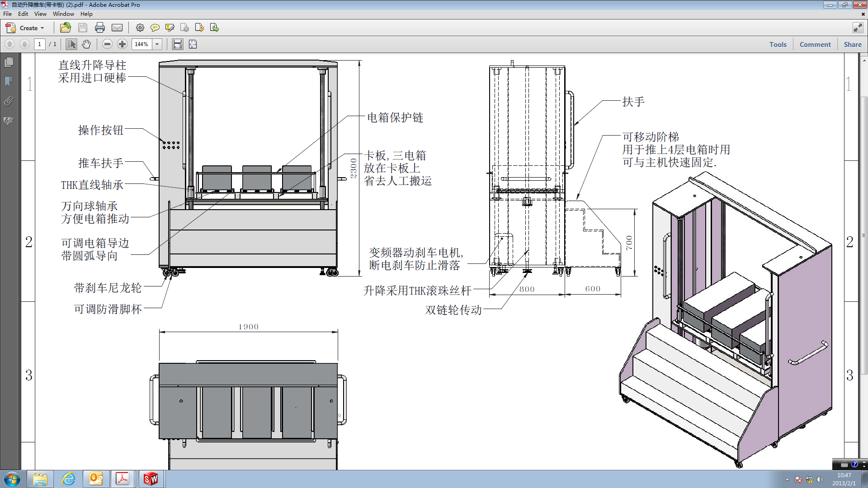Click the Tools button
Screen dimensions: 868x488
click(778, 44)
